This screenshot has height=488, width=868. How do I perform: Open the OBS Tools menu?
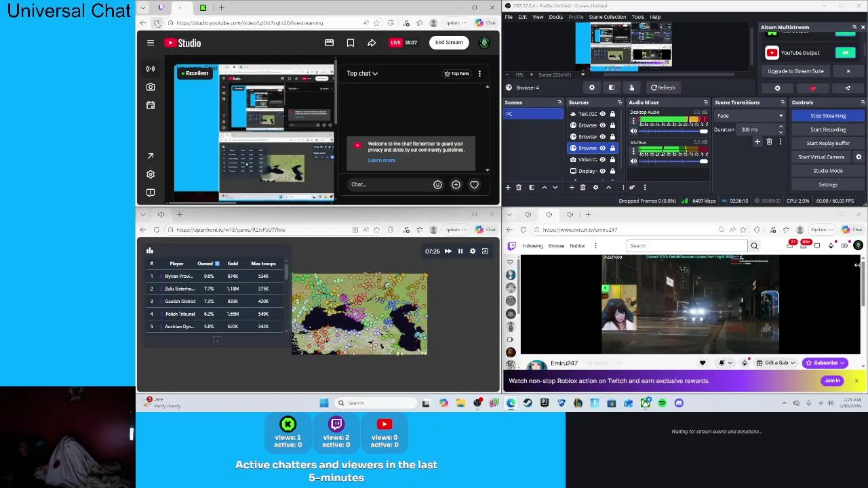(x=638, y=17)
